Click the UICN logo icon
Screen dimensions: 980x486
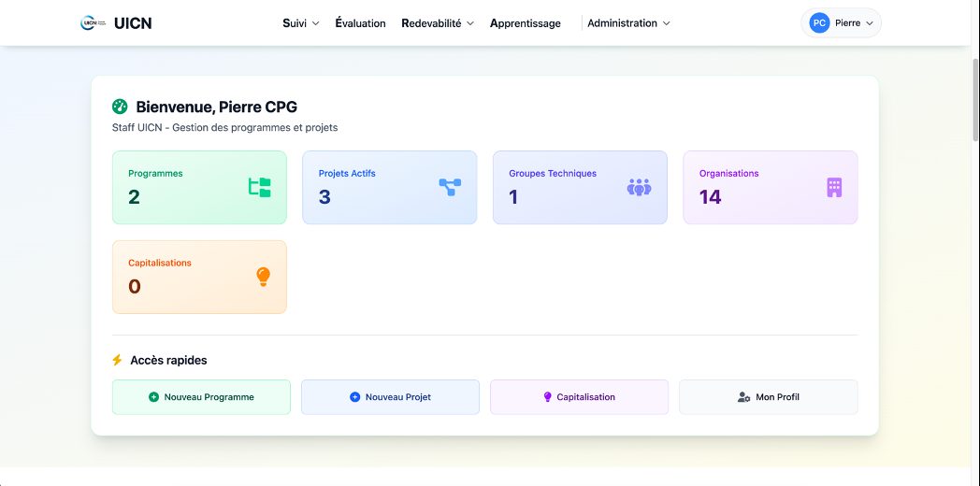tap(93, 23)
